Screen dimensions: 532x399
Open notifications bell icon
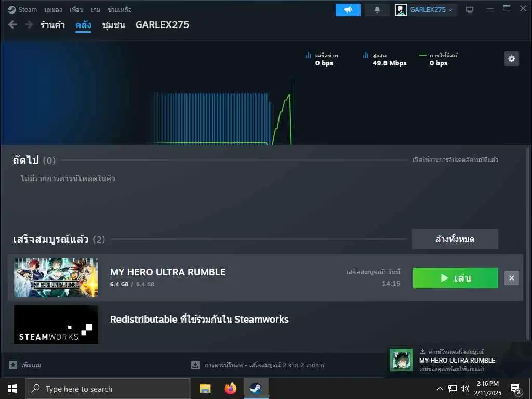pos(377,10)
